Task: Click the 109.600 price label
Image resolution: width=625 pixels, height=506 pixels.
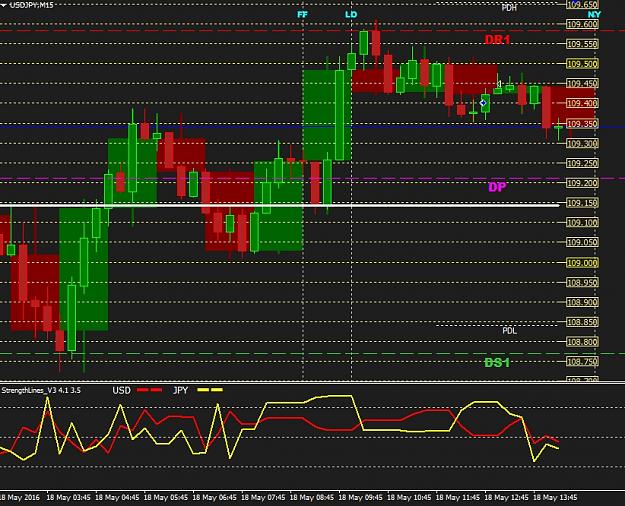Action: 582,24
